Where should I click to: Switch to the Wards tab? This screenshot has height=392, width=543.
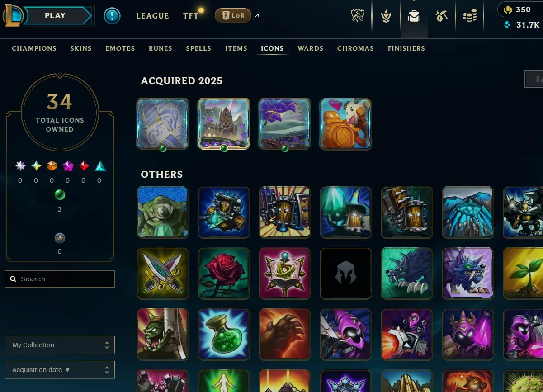pyautogui.click(x=311, y=48)
